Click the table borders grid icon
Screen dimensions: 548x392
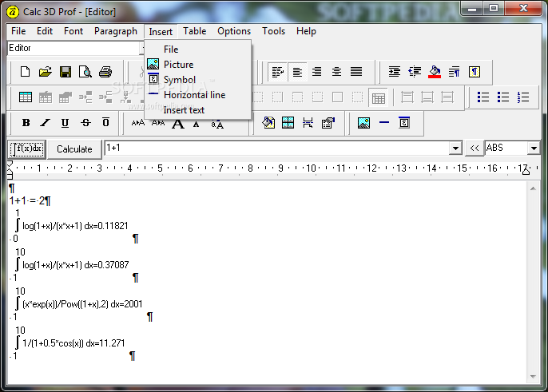coord(379,97)
